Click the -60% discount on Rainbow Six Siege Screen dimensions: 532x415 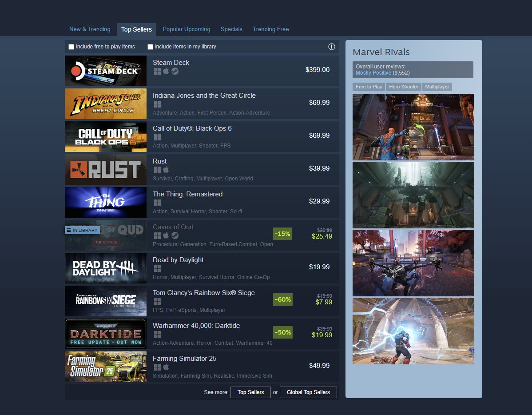pyautogui.click(x=282, y=299)
